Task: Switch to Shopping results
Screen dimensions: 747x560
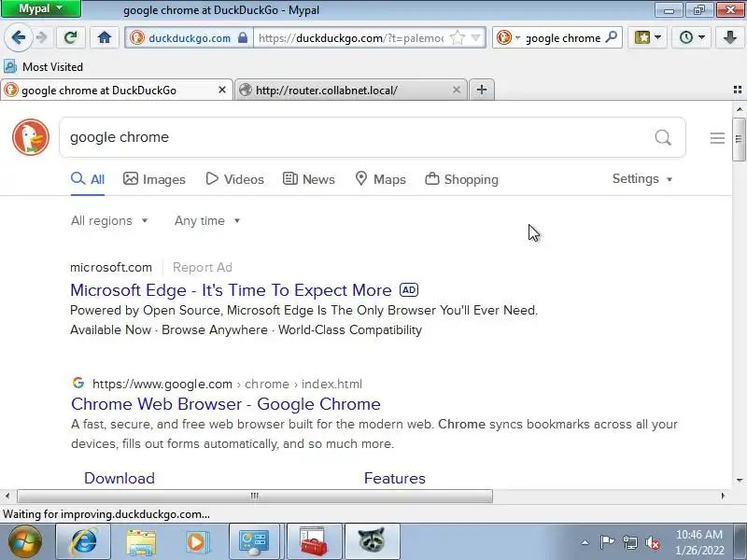Action: [461, 179]
